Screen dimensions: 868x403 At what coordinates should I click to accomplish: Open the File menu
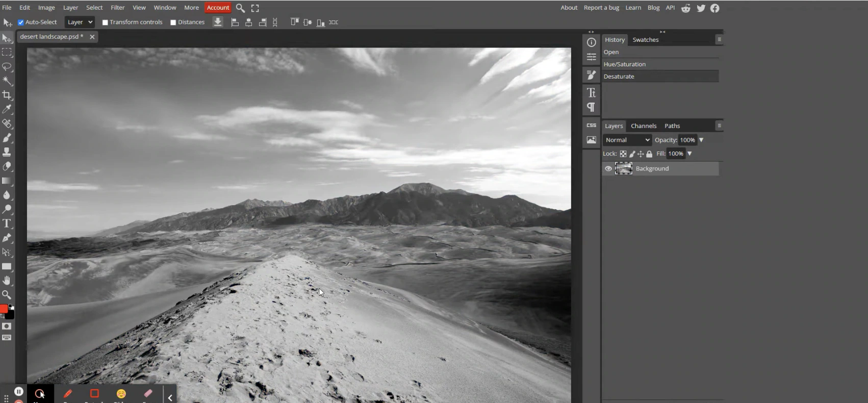[x=7, y=8]
